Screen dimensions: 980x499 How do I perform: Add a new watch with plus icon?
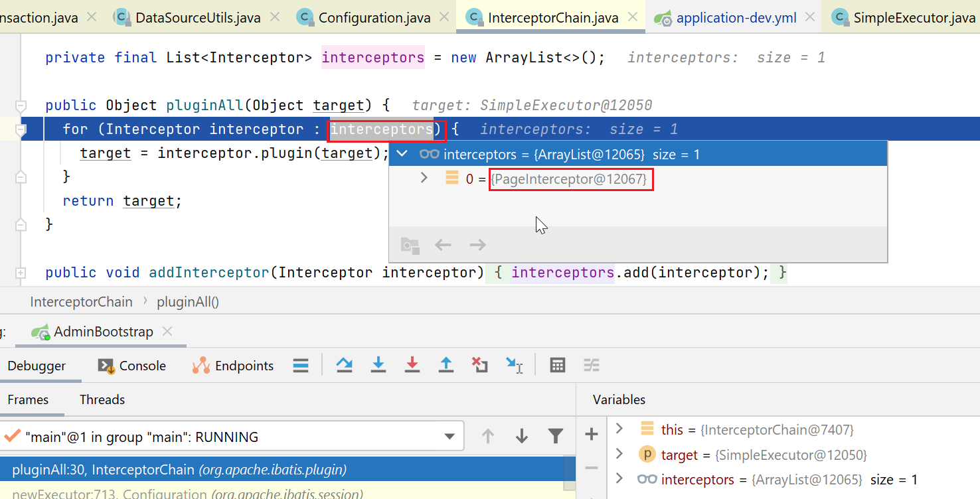click(x=591, y=435)
